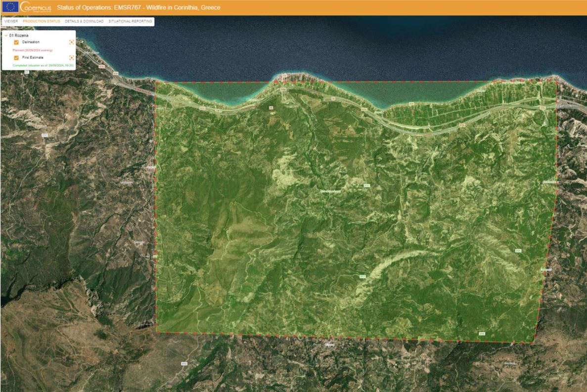This screenshot has width=587, height=392.
Task: Zoom to the First Estimate layer extent
Action: pyautogui.click(x=72, y=58)
